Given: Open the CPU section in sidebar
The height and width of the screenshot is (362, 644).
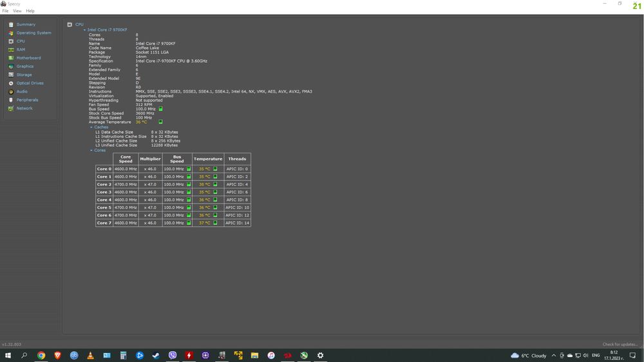Looking at the screenshot, I should tap(21, 41).
